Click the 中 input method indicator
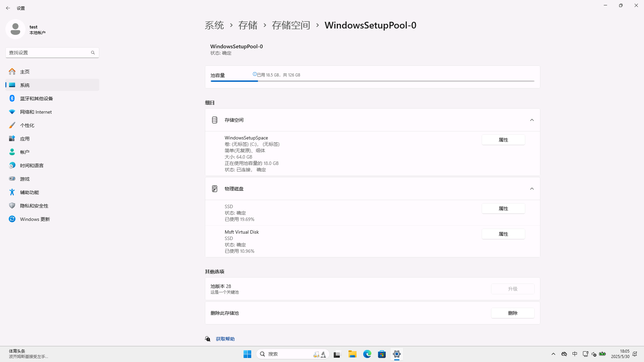644x362 pixels. [x=575, y=354]
